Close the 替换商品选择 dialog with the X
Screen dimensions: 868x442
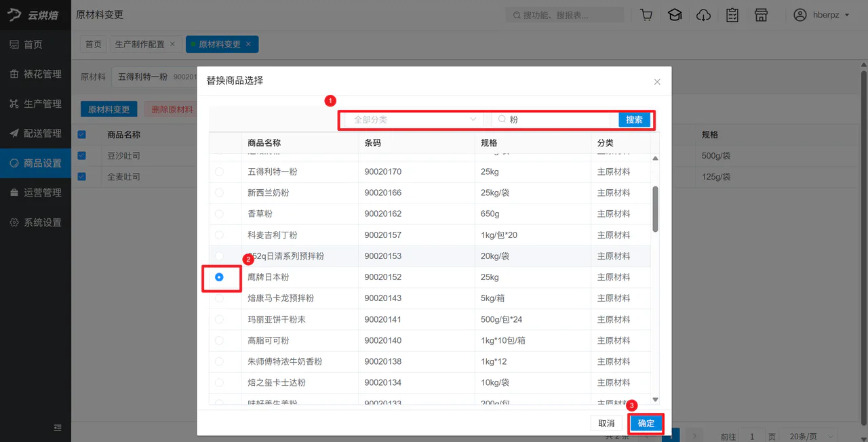657,82
